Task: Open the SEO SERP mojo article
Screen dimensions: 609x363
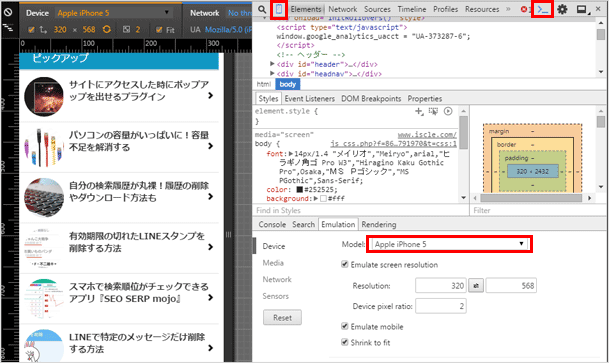Action: (119, 298)
